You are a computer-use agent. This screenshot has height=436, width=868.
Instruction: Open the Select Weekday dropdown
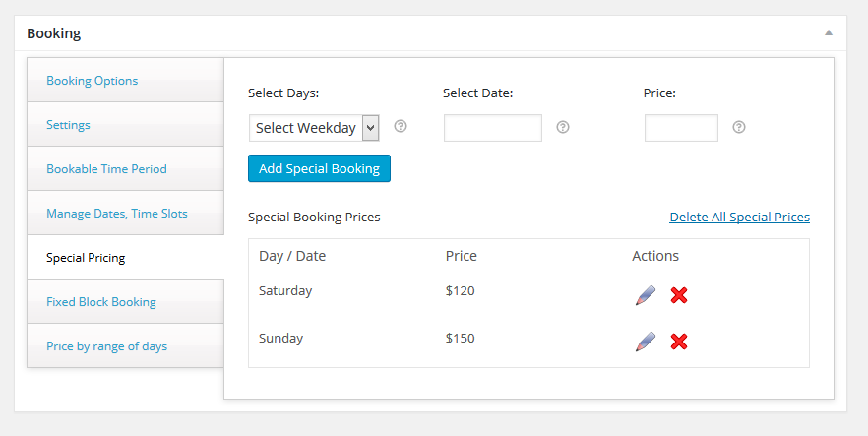coord(314,128)
